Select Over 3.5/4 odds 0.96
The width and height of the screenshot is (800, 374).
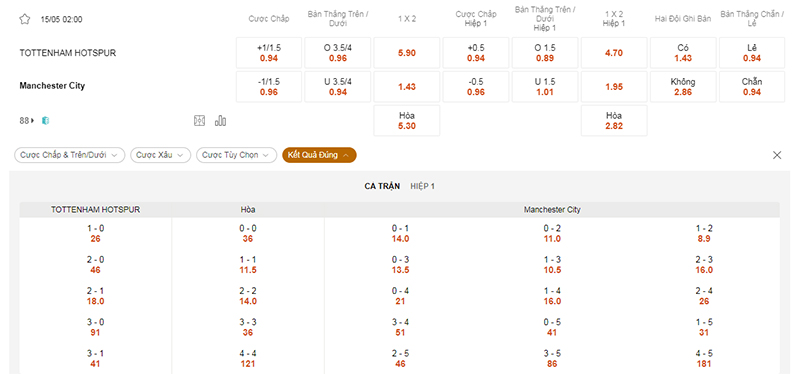coord(338,53)
